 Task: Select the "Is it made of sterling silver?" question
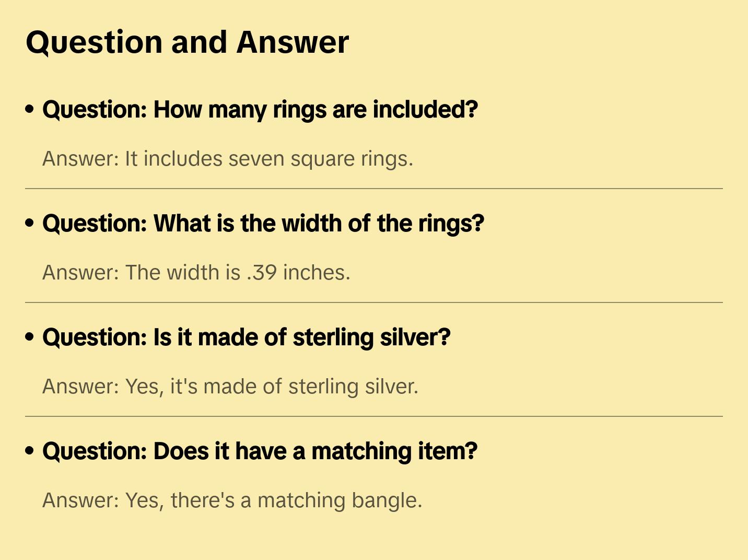[x=246, y=337]
